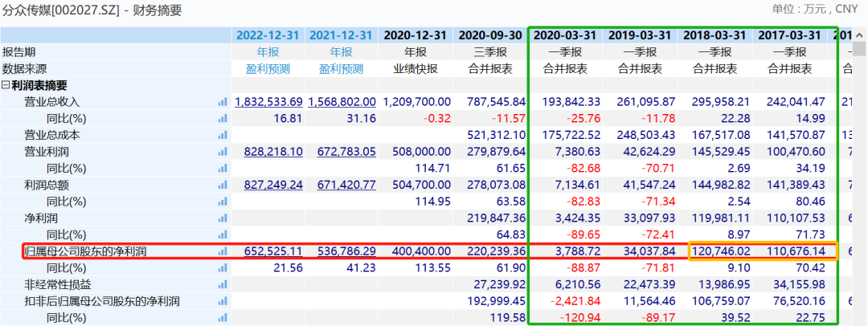Image resolution: width=868 pixels, height=326 pixels.
Task: Collapse the 利润表摘要 section
Action: [x=6, y=86]
